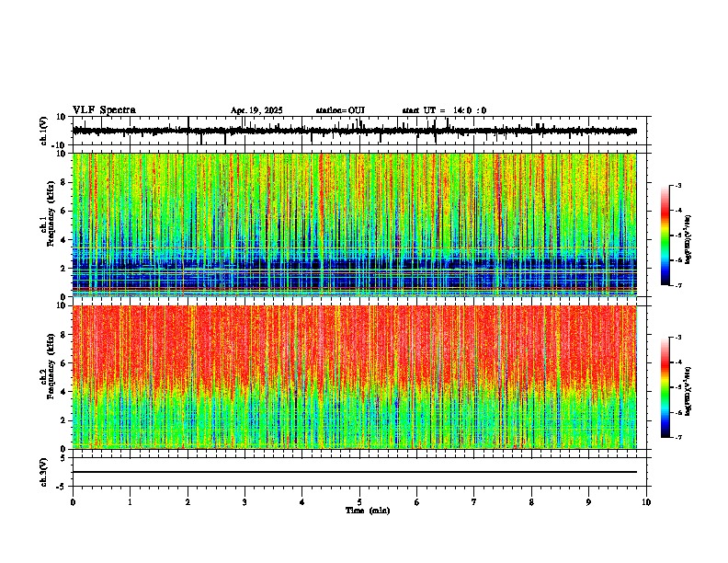The width and height of the screenshot is (728, 563).
Task: Click the "8" kHz tick of ch.2 spectrogram
Action: pyautogui.click(x=64, y=335)
